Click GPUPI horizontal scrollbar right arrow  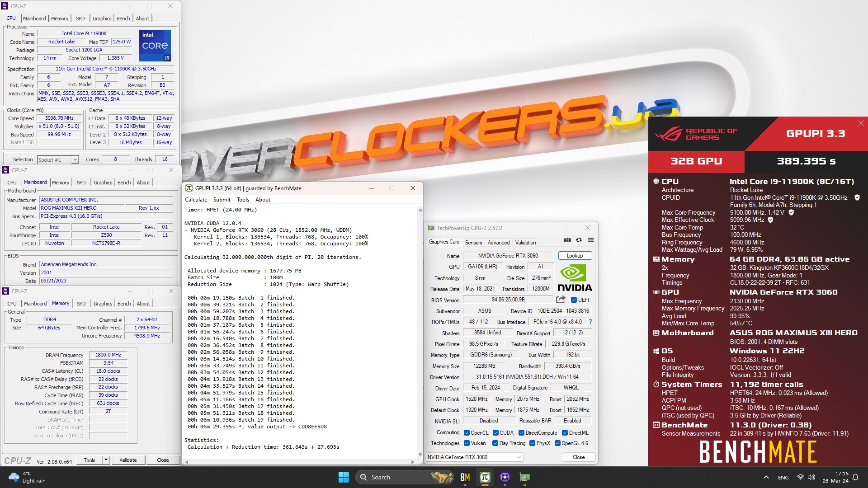pyautogui.click(x=412, y=462)
